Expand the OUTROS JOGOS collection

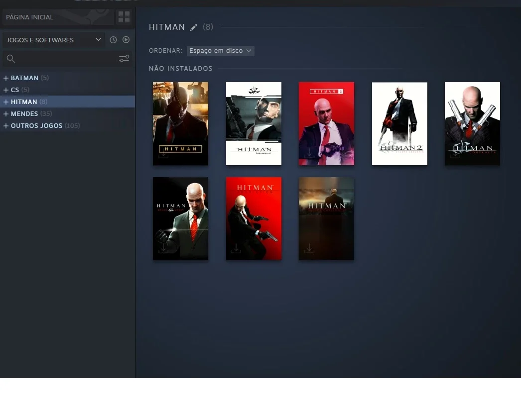point(5,126)
